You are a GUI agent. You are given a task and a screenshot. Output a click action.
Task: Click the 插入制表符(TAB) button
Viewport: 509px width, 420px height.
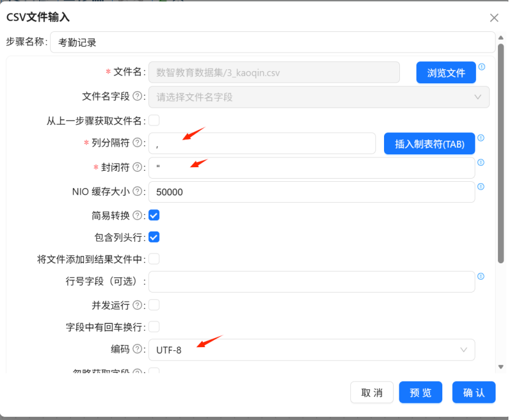coord(429,144)
